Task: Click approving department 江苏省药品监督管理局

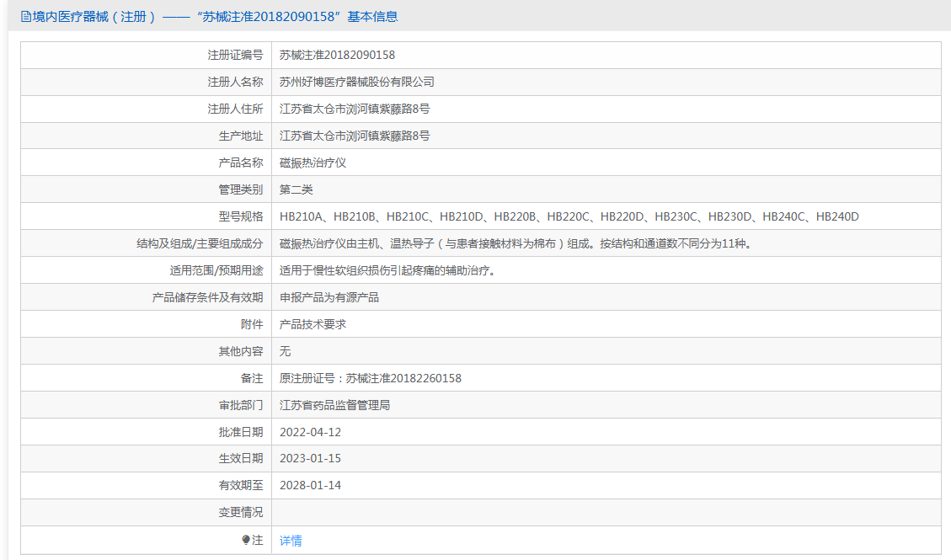Action: click(x=334, y=405)
